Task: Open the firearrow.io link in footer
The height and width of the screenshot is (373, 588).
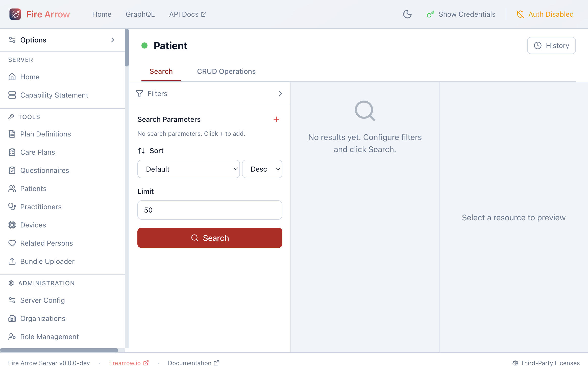Action: 125,363
